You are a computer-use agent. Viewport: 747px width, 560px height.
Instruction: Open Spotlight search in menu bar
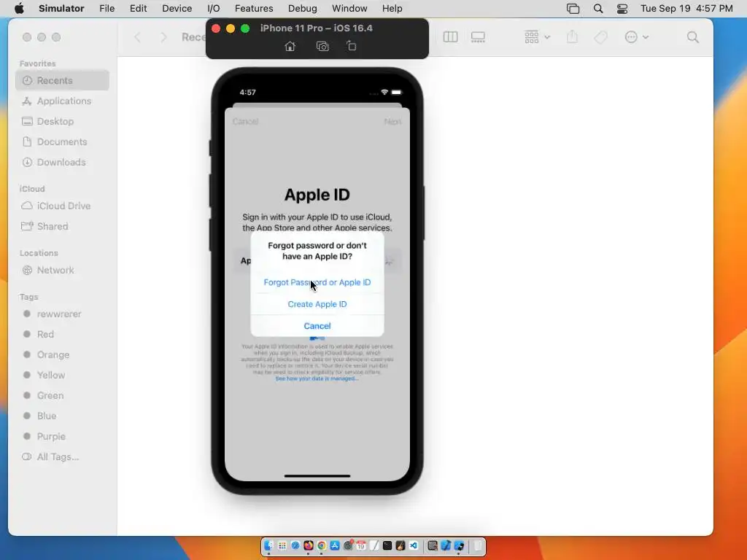(598, 9)
